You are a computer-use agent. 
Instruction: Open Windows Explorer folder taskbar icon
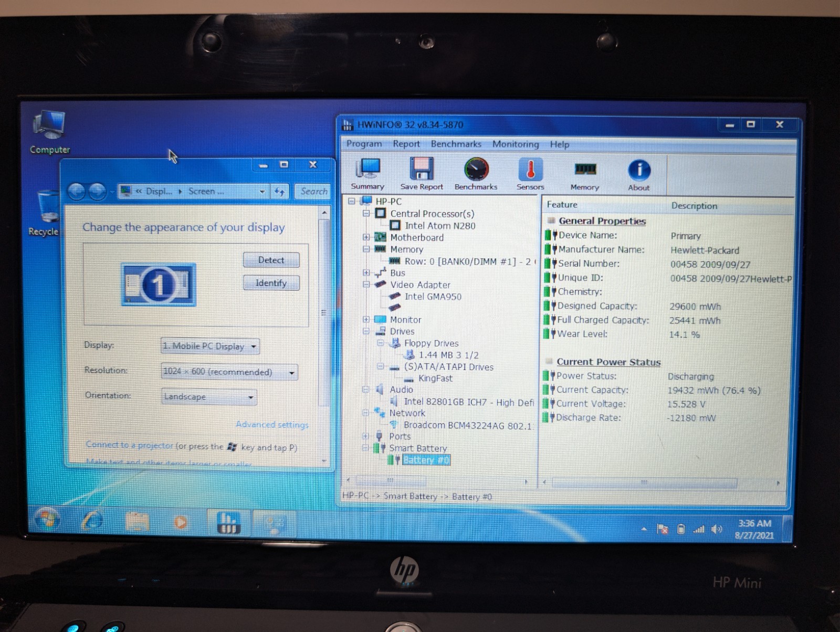click(x=136, y=522)
